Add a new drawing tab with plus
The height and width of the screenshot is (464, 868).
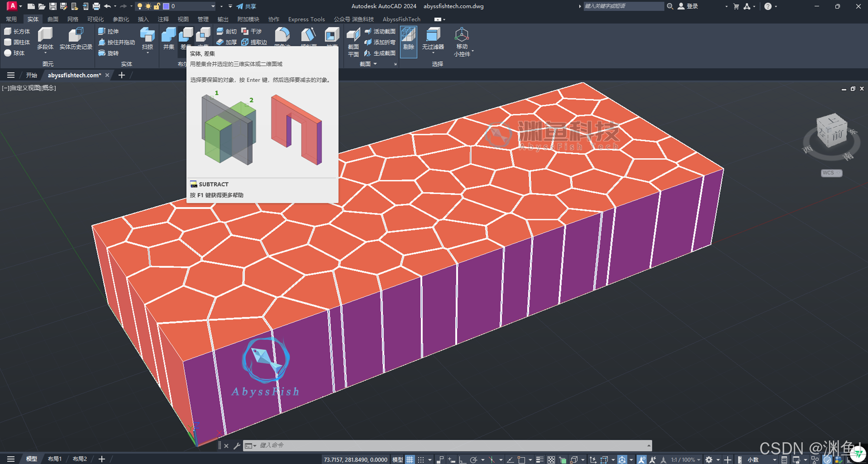pos(122,75)
